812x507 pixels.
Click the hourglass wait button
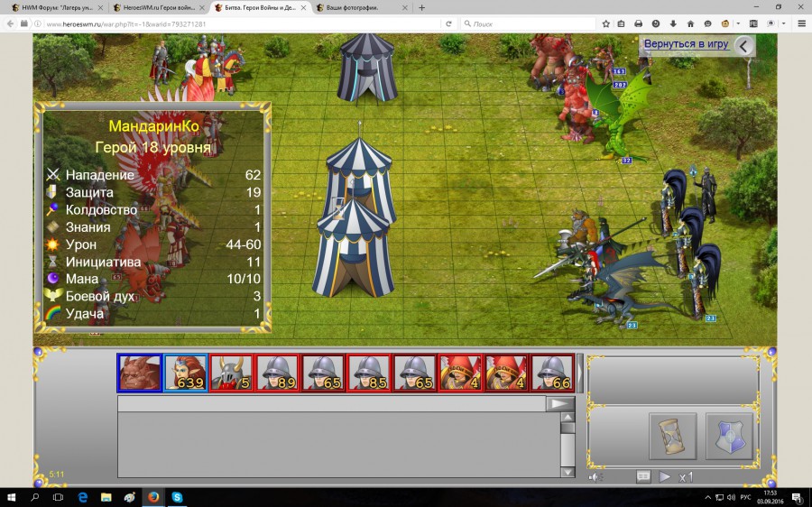click(x=672, y=436)
